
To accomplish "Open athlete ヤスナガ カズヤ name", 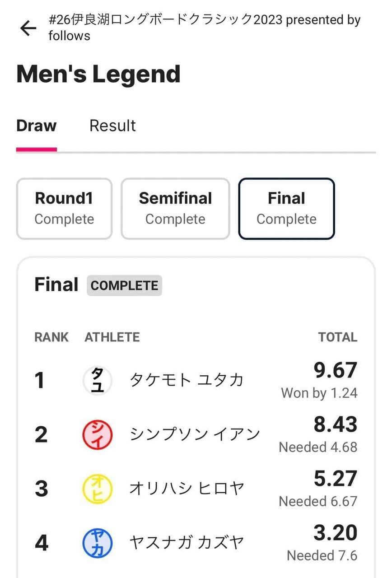I will (x=187, y=542).
